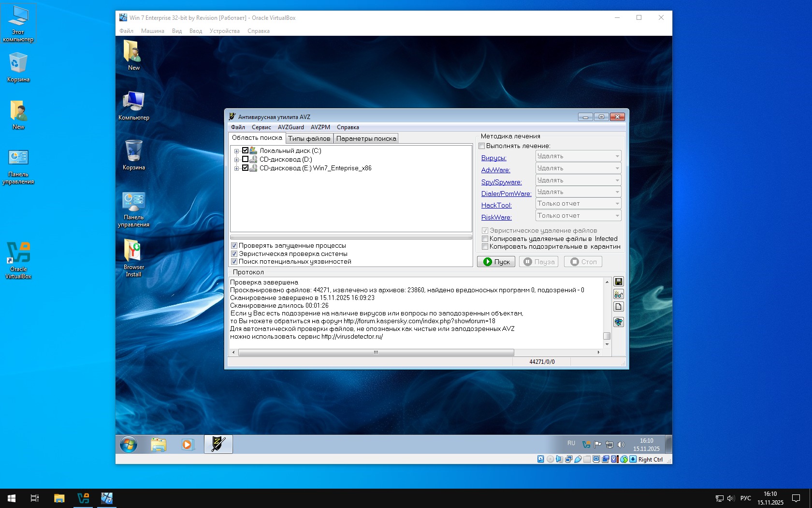The width and height of the screenshot is (812, 508).
Task: Check the CD-дисковод (D:) checkbox
Action: [x=245, y=159]
